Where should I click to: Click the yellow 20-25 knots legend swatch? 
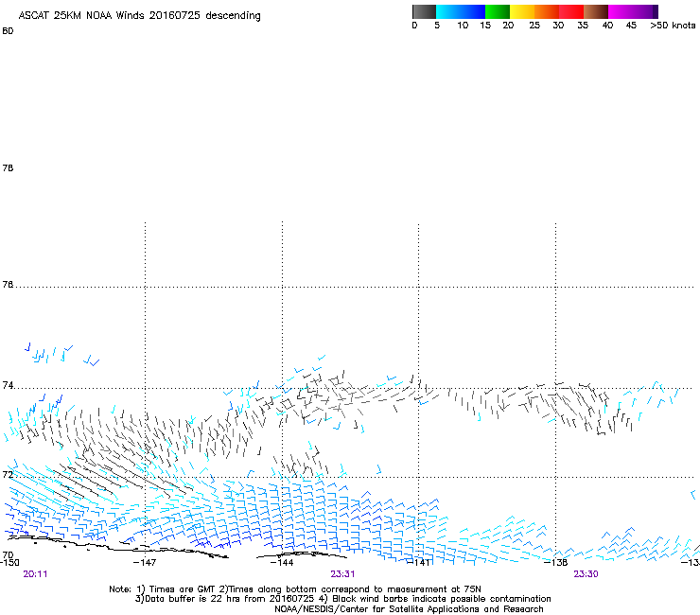tap(522, 11)
